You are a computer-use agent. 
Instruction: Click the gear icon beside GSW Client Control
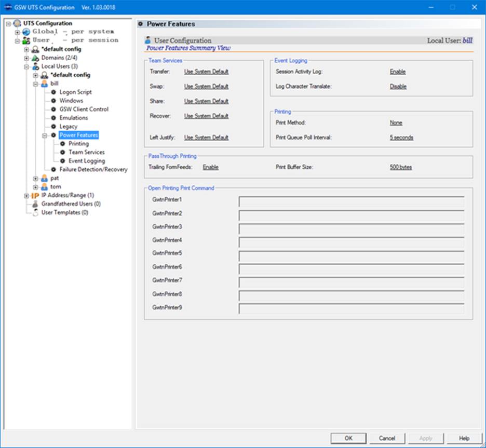click(53, 110)
